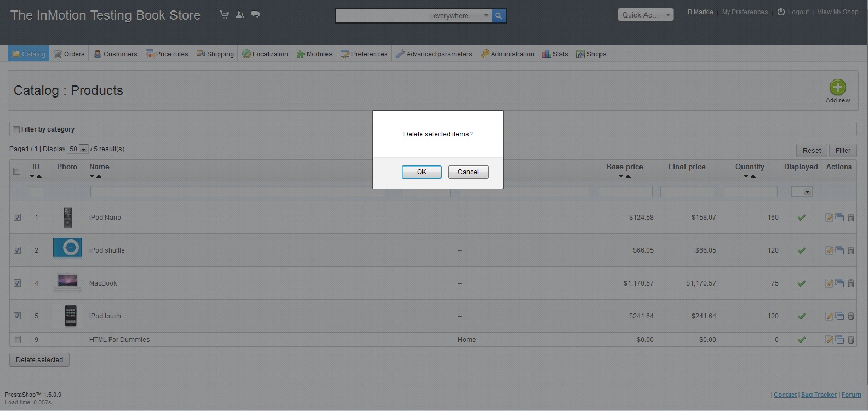Switch to the Modules menu tab
This screenshot has height=411, width=868.
click(314, 54)
